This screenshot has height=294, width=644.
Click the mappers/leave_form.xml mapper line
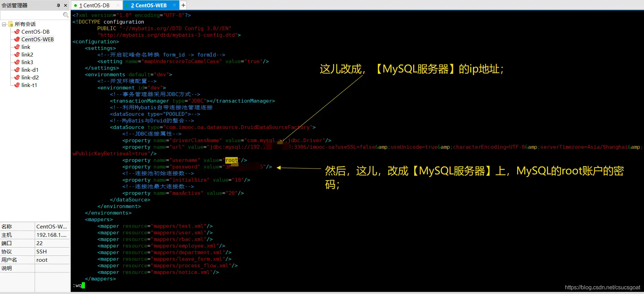[x=164, y=259]
